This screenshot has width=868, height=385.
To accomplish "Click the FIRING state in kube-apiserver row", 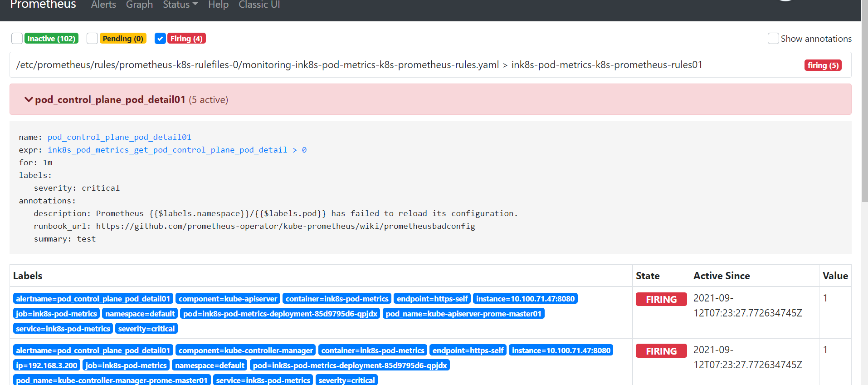I will click(661, 300).
